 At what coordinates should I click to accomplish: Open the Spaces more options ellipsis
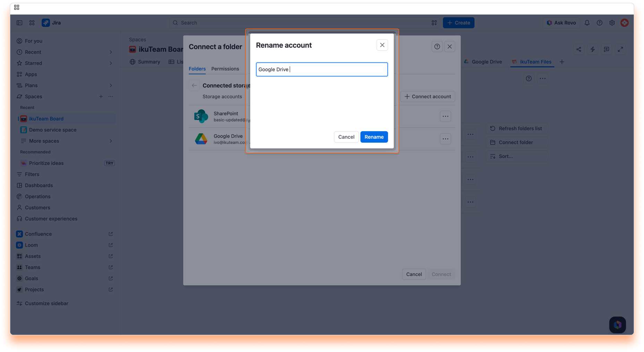coord(111,97)
